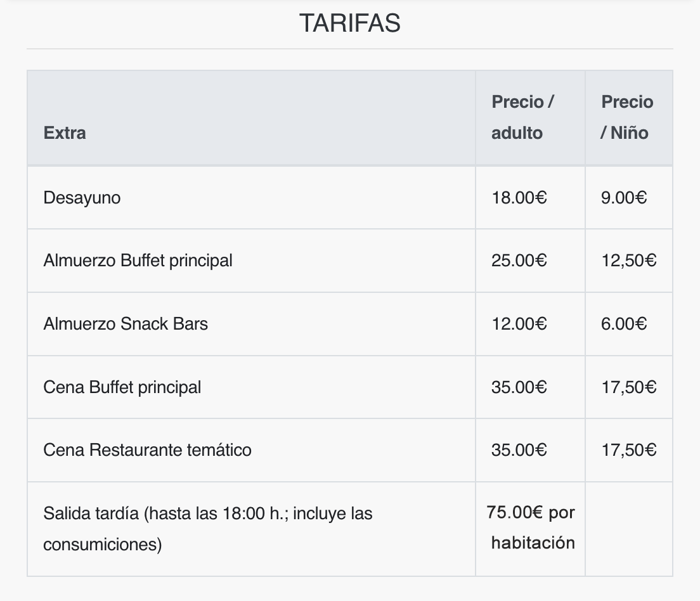Viewport: 700px width, 601px height.
Task: Click child price for Cena Buffet principal
Action: 628,387
